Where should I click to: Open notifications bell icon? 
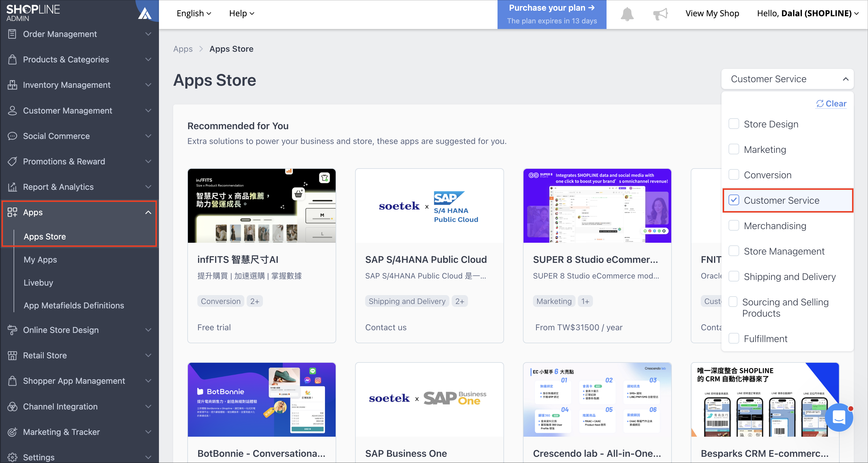pos(627,14)
